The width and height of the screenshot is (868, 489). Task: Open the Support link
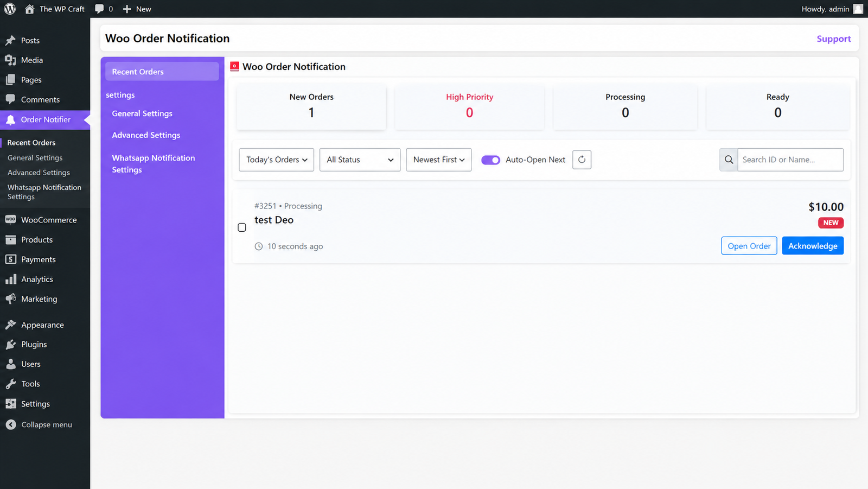tap(834, 39)
